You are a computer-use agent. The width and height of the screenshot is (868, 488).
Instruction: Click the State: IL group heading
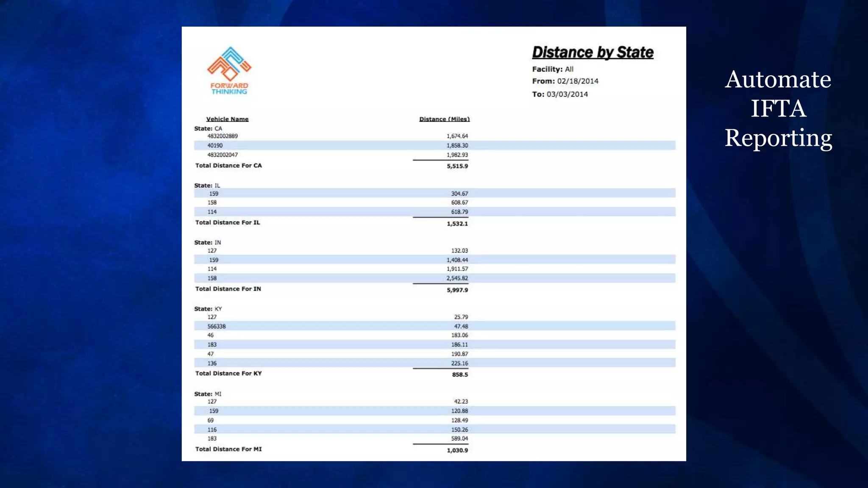point(207,186)
